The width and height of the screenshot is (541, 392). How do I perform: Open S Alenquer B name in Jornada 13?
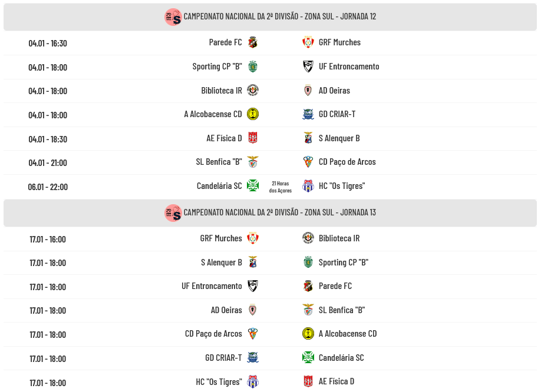(221, 263)
